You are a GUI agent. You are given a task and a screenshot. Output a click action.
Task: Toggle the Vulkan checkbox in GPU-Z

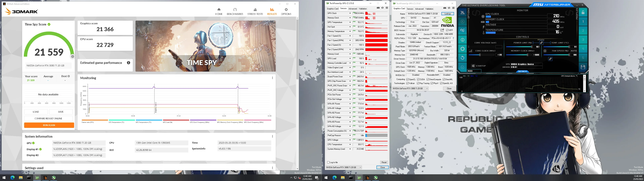408,83
